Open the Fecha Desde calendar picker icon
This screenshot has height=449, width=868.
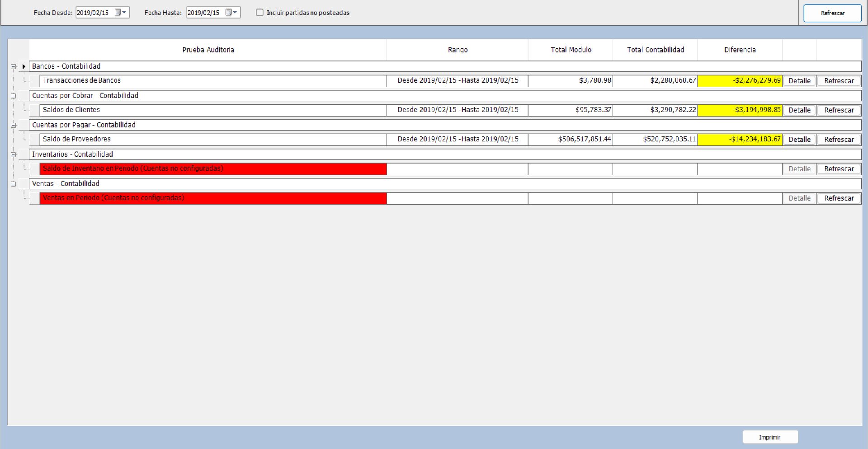118,12
